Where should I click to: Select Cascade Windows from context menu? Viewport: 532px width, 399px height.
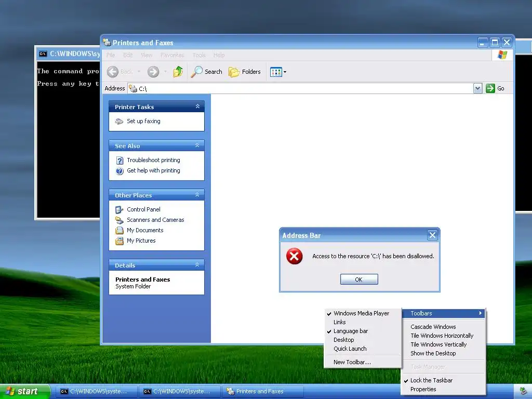pyautogui.click(x=444, y=327)
